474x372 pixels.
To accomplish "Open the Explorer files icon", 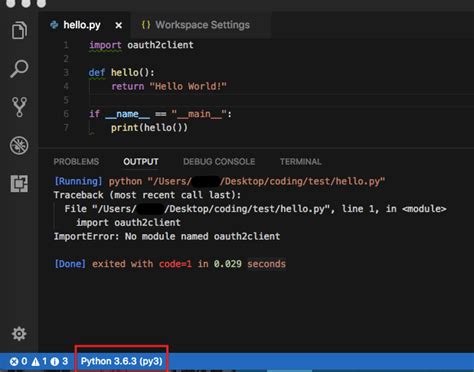I will pos(19,30).
